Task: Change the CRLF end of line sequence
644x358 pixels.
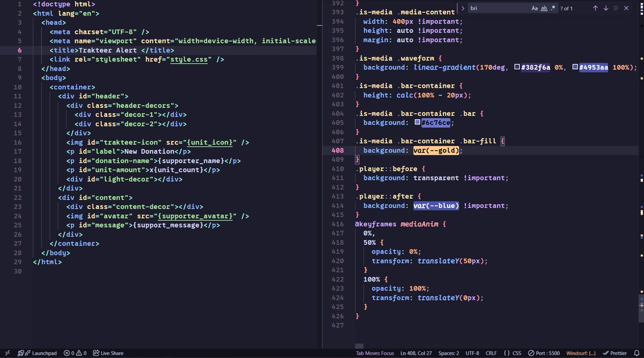Action: [x=491, y=353]
